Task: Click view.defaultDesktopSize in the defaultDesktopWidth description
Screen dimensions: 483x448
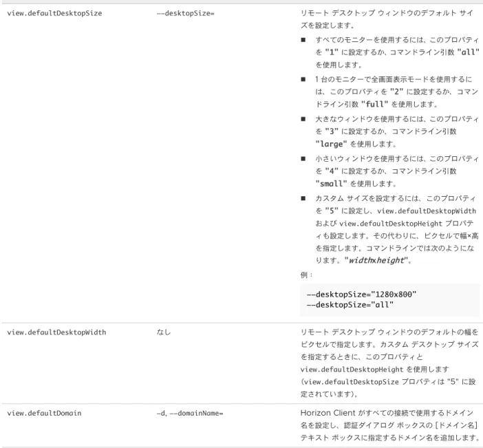Action: click(x=352, y=382)
